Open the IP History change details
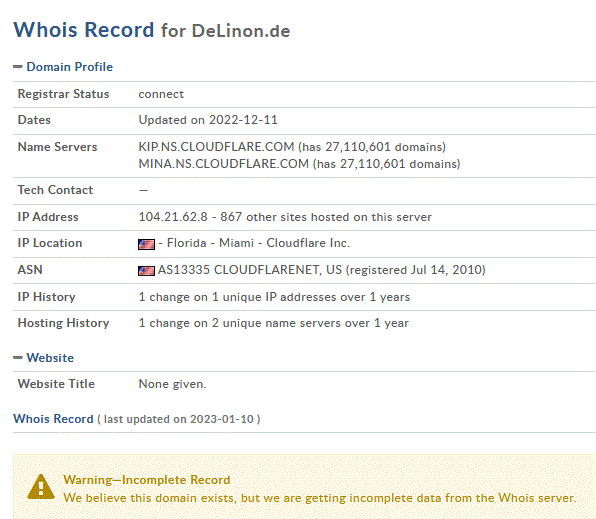Image resolution: width=596 pixels, height=519 pixels. [x=274, y=297]
